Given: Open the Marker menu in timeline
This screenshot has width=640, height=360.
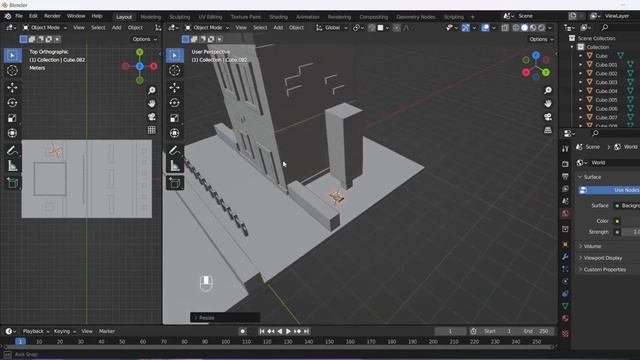Looking at the screenshot, I should (107, 331).
